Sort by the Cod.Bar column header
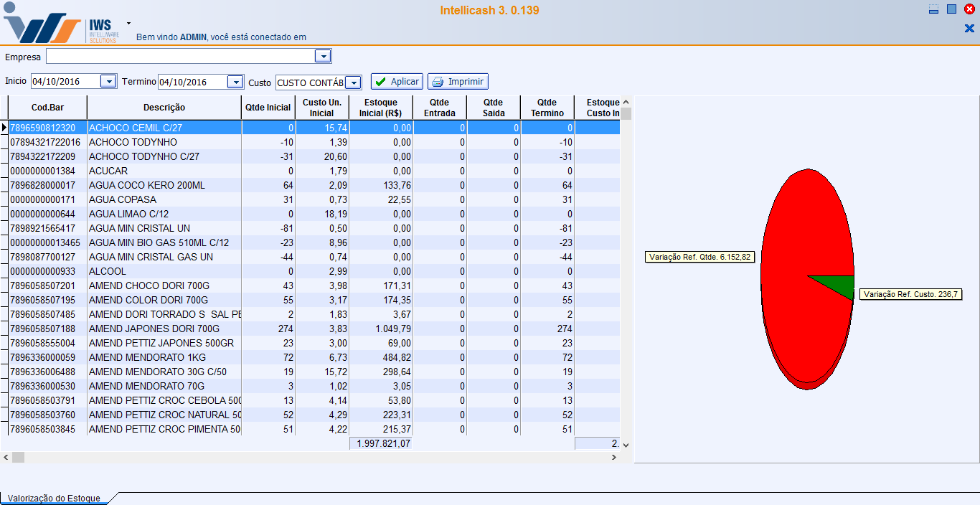Image resolution: width=980 pixels, height=505 pixels. 47,108
